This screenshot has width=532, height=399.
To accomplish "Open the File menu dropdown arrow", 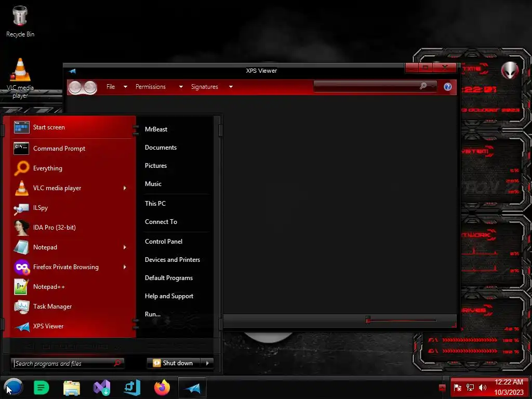I will pos(125,87).
